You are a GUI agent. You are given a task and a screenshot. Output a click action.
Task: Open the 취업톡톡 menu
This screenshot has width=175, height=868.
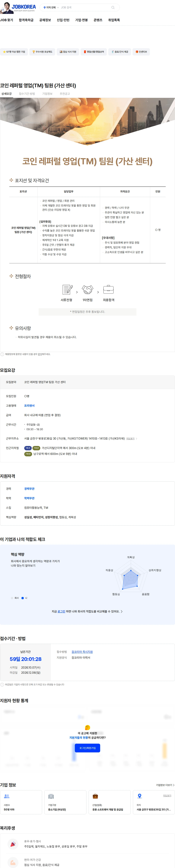pyautogui.click(x=114, y=20)
